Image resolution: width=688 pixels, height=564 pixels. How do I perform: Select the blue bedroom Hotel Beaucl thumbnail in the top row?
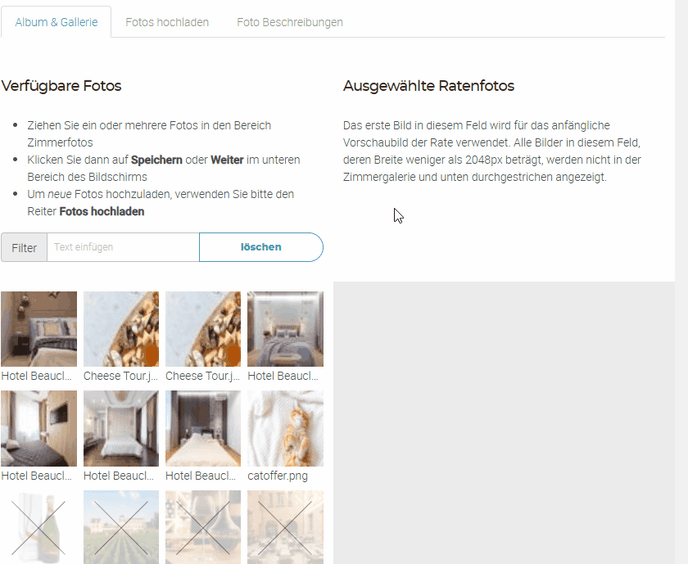click(285, 329)
